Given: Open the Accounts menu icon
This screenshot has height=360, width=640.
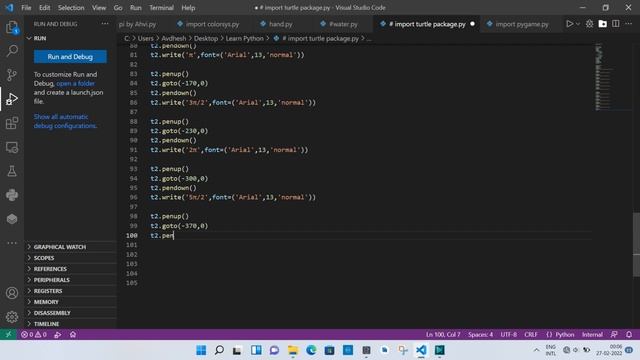Looking at the screenshot, I should tap(12, 293).
